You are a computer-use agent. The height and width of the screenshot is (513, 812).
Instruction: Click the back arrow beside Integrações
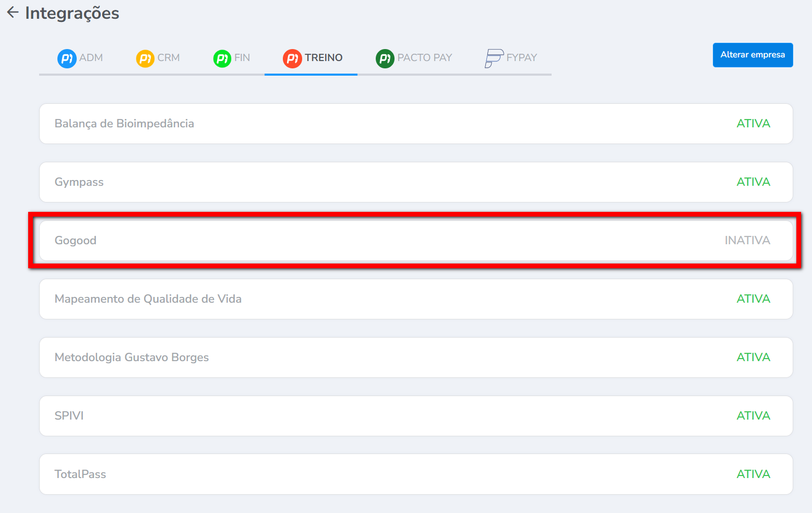13,13
